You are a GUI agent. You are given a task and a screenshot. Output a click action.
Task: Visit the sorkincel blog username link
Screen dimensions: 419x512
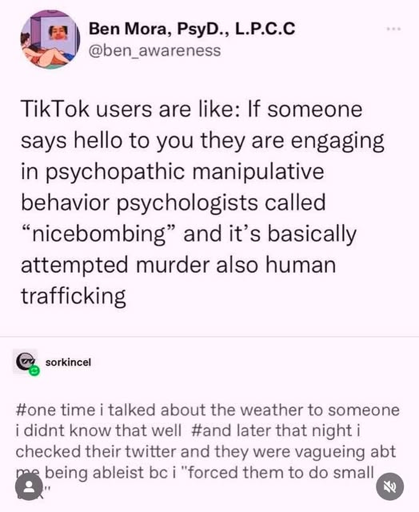point(68,362)
